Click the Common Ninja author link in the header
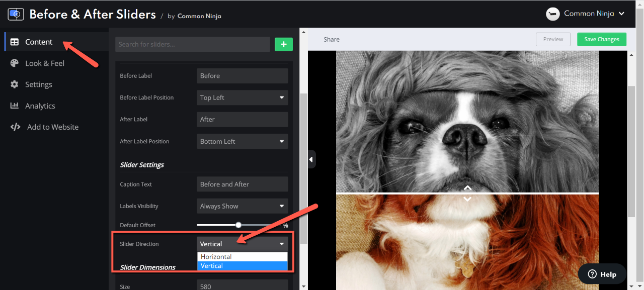 click(x=199, y=16)
